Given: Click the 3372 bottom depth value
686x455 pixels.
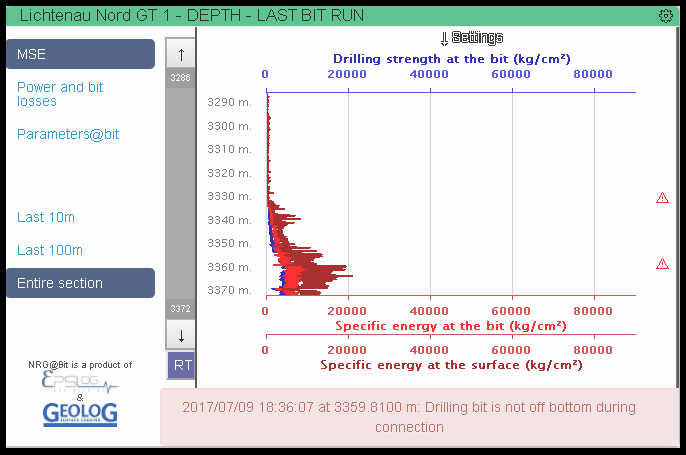Looking at the screenshot, I should pos(180,308).
